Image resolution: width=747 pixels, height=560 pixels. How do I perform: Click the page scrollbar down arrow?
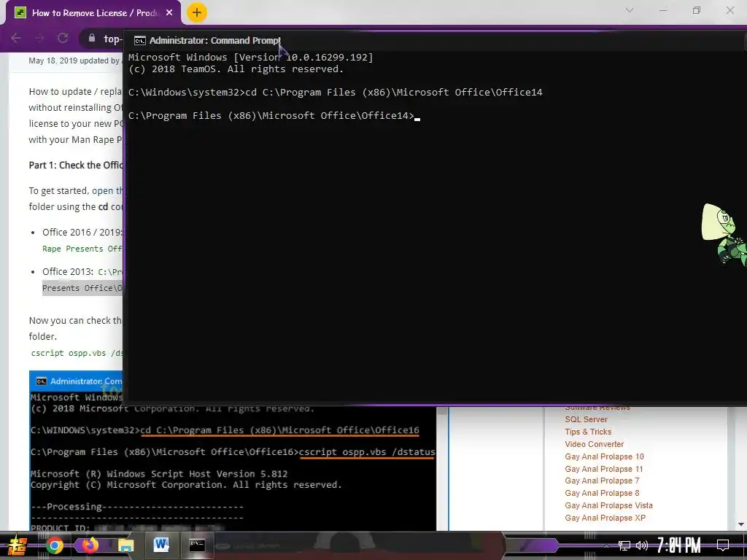[x=741, y=524]
